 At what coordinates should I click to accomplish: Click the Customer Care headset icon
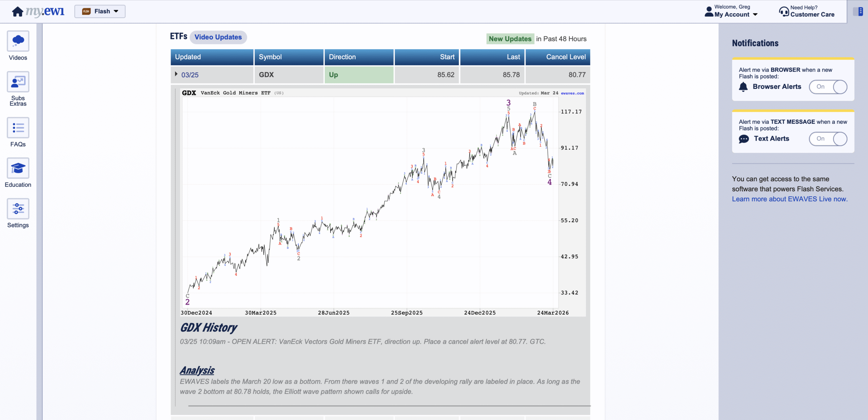(x=784, y=12)
